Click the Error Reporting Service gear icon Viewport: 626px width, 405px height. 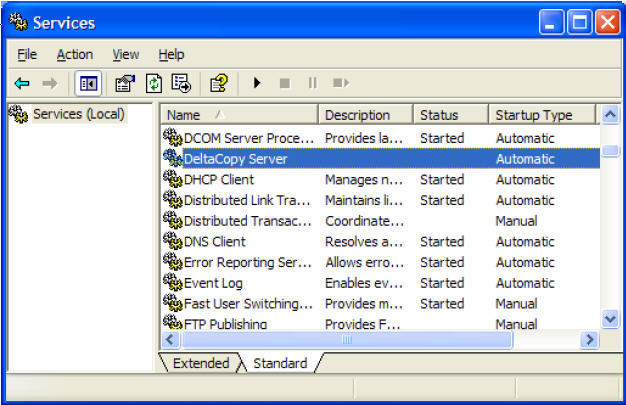(172, 262)
